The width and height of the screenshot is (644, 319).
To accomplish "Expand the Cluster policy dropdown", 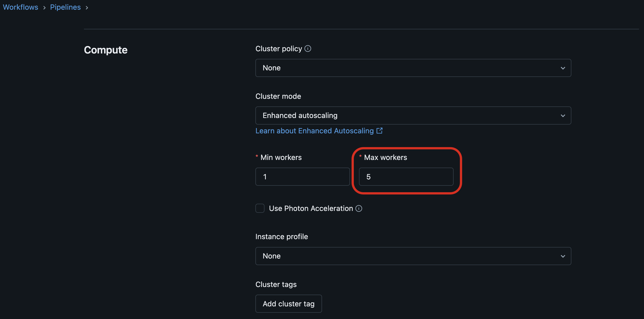I will tap(413, 68).
